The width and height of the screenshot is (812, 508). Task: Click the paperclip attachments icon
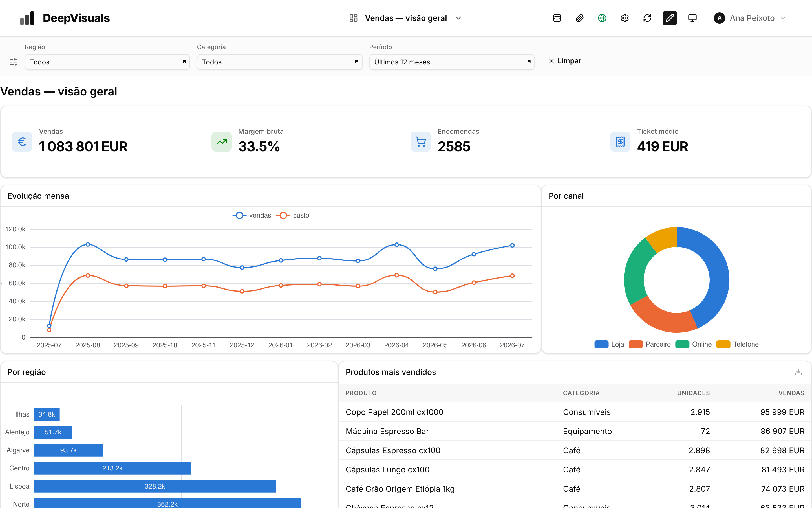pos(579,18)
